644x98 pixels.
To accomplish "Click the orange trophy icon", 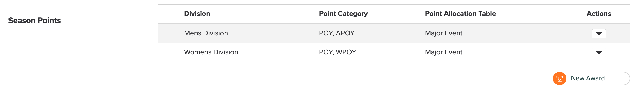I will 560,79.
